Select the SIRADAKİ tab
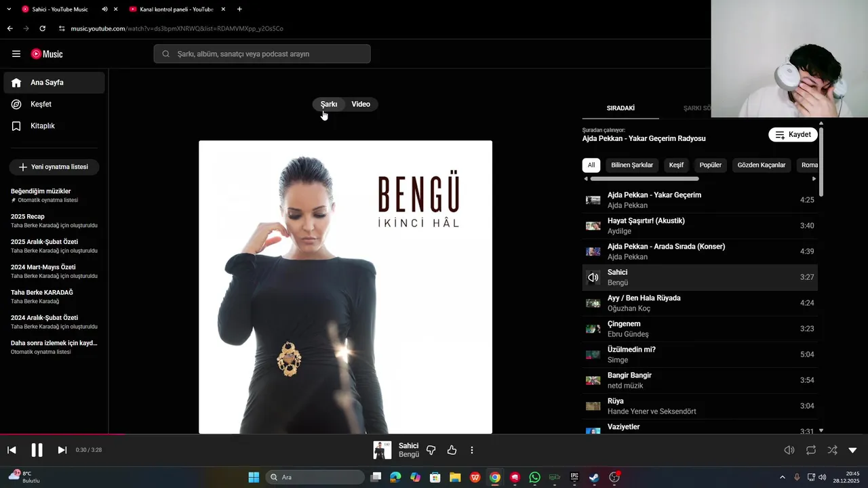The height and width of the screenshot is (488, 868). click(x=620, y=108)
